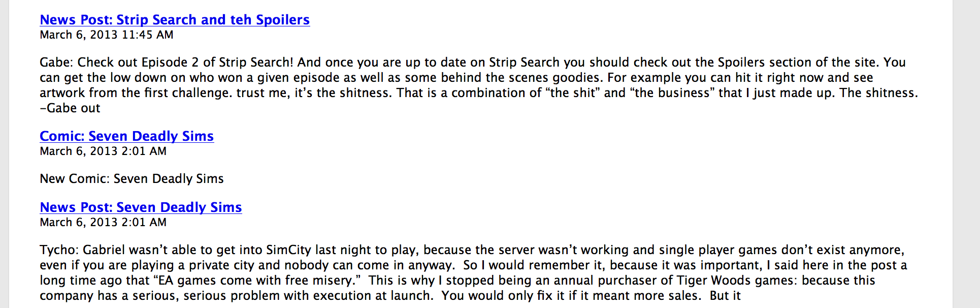
Task: Open the 'Comic: Seven Deadly Sims' link
Action: [126, 136]
